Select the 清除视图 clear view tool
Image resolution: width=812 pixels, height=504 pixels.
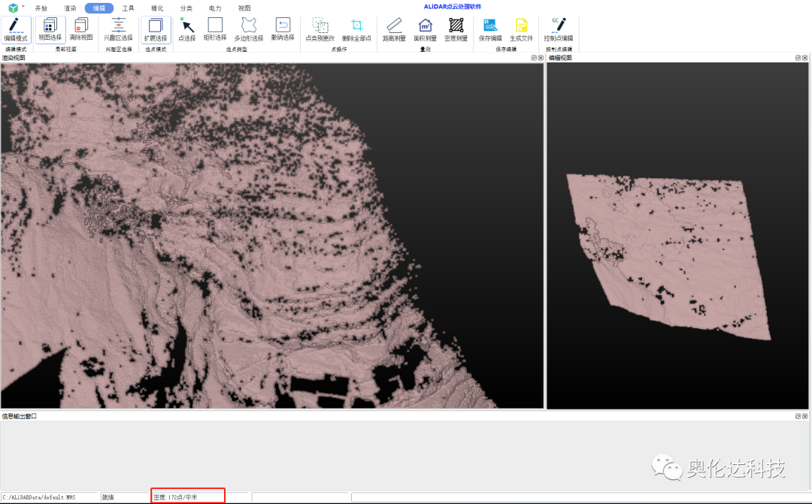[x=81, y=29]
